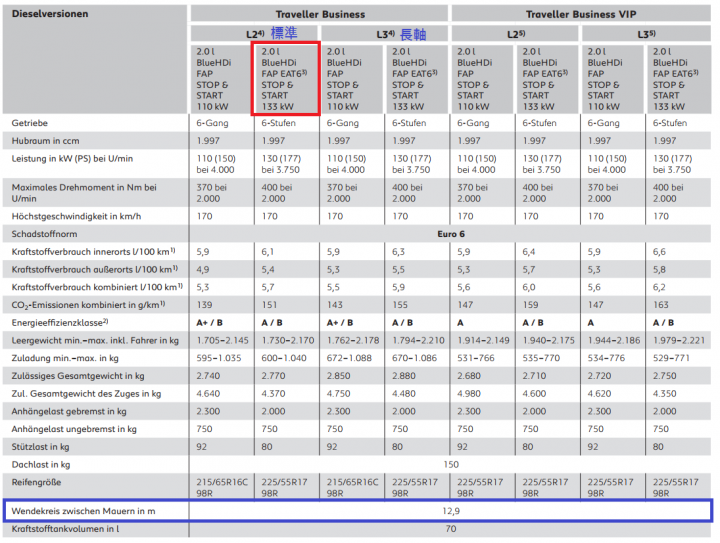Click the Reifengröße row label
This screenshot has width=720, height=543.
pos(36,482)
